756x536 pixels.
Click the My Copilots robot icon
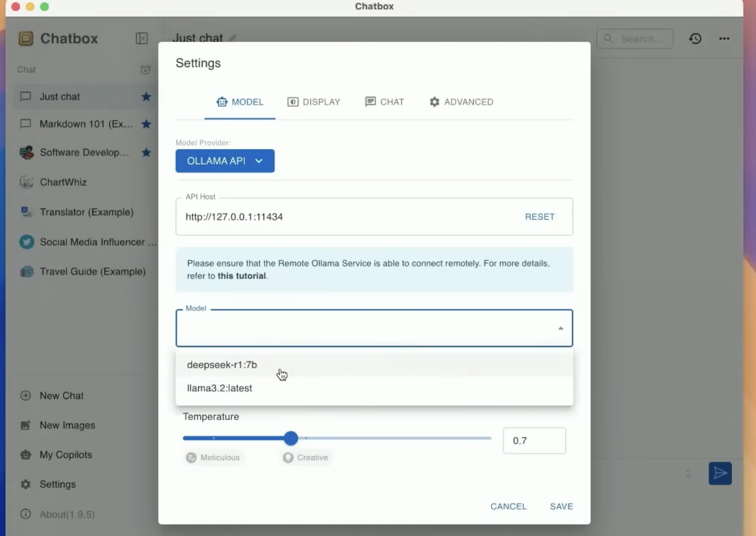tap(26, 454)
